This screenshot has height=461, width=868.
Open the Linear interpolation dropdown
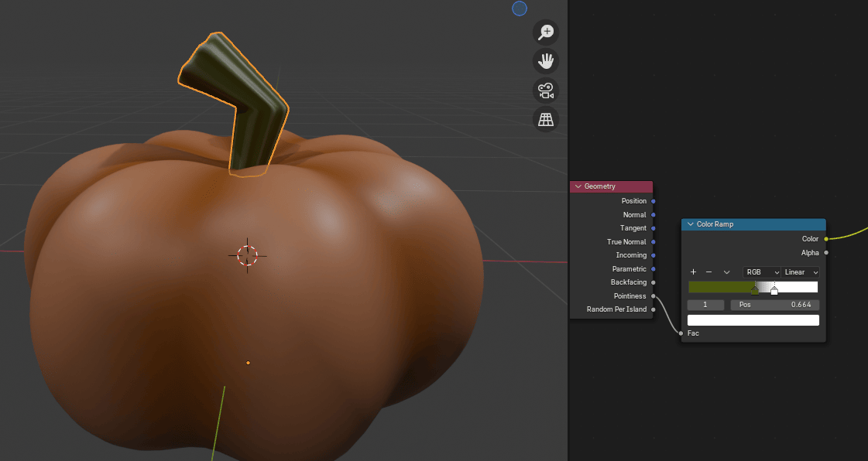click(x=800, y=272)
